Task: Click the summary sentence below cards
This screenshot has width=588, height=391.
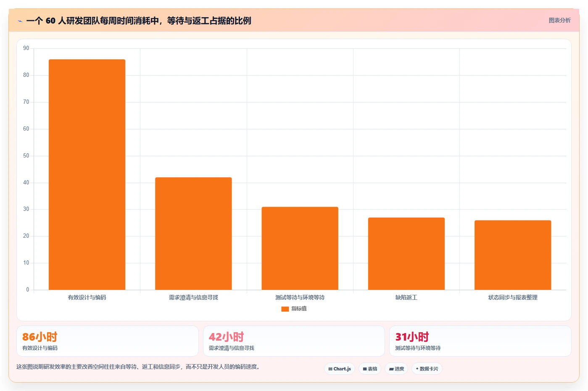Action: [x=139, y=367]
